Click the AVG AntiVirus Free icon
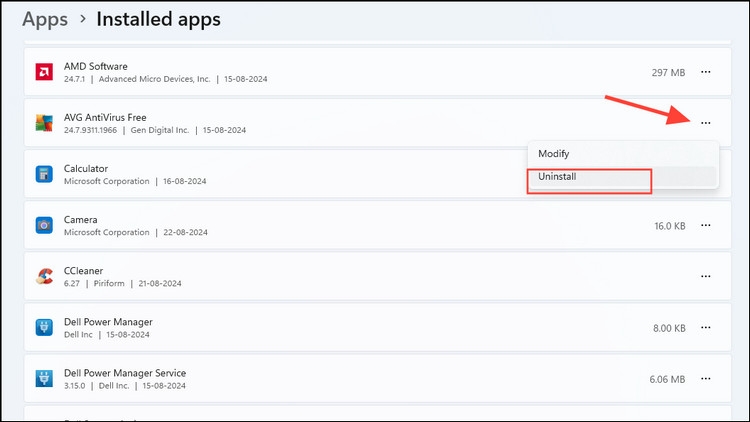Image resolution: width=750 pixels, height=422 pixels. [x=44, y=123]
